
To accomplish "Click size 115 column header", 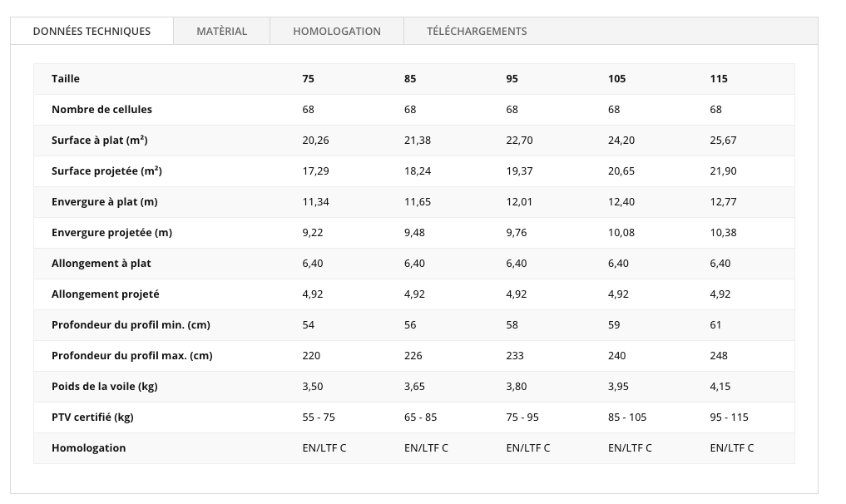I will [x=719, y=78].
